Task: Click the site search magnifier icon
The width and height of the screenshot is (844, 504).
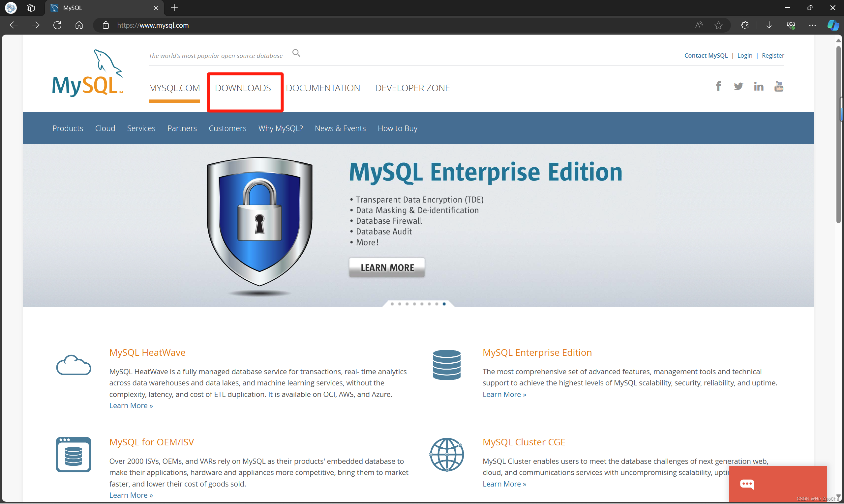Action: (x=296, y=53)
